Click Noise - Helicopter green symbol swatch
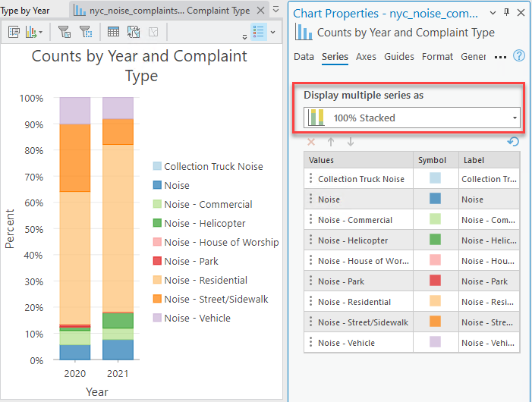 coord(436,240)
